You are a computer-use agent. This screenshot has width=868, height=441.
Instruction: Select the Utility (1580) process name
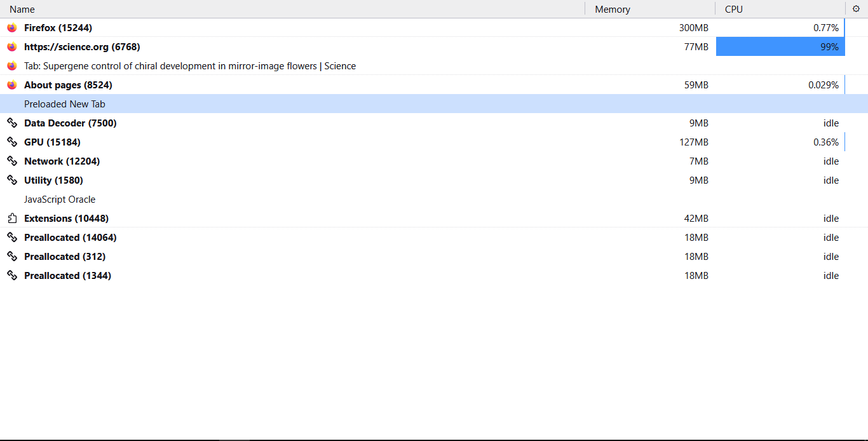[x=53, y=180]
